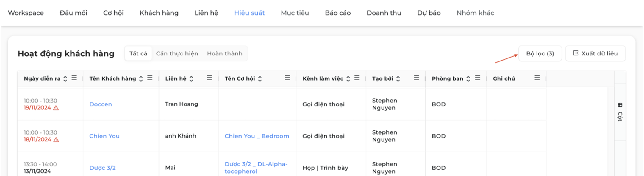The height and width of the screenshot is (176, 644).
Task: Open Tên Khách hàng column menu icon
Action: pyautogui.click(x=150, y=78)
